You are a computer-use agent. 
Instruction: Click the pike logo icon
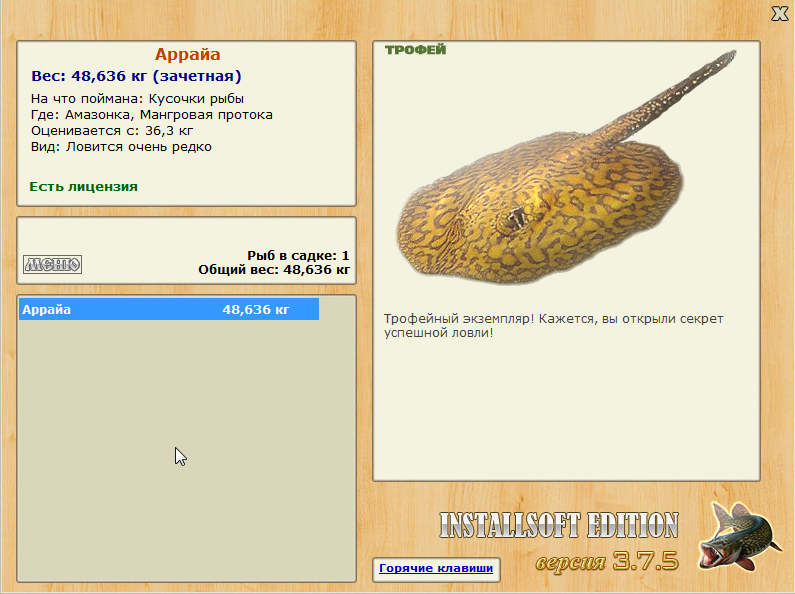point(739,536)
